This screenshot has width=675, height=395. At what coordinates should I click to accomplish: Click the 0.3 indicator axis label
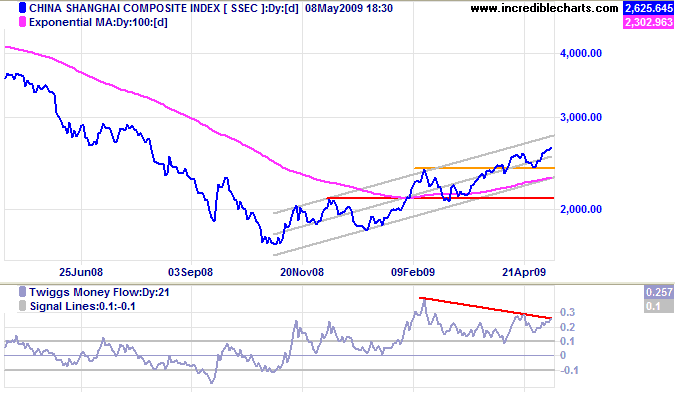tap(568, 312)
